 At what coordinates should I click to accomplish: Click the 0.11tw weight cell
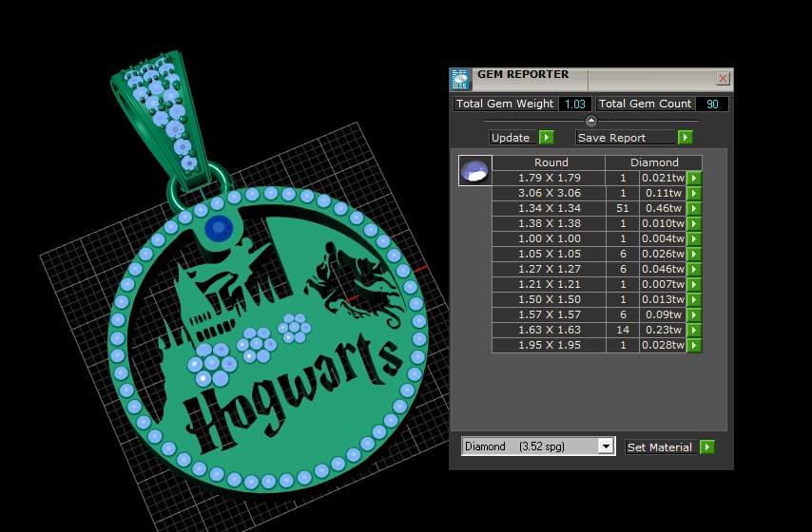663,193
